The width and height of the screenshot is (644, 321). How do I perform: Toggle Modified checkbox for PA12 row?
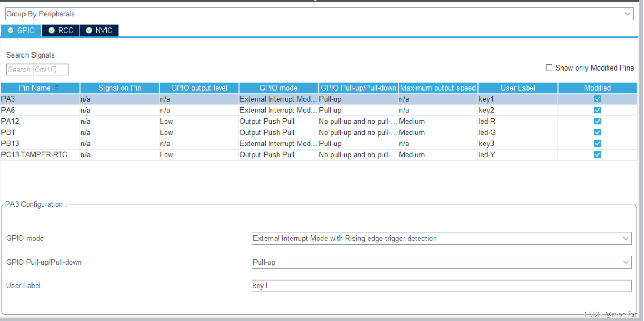pos(597,121)
